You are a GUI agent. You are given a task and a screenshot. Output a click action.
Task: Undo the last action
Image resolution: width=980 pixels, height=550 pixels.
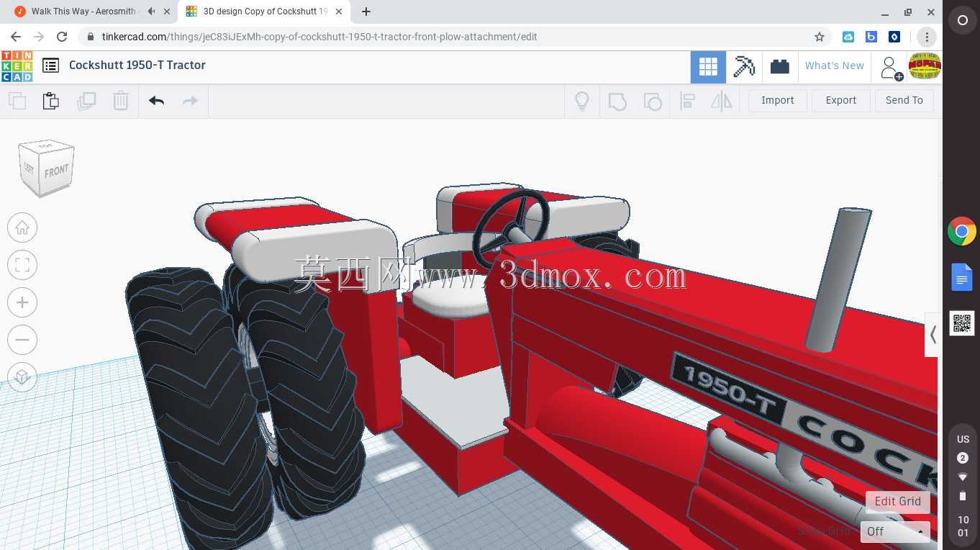pyautogui.click(x=156, y=101)
